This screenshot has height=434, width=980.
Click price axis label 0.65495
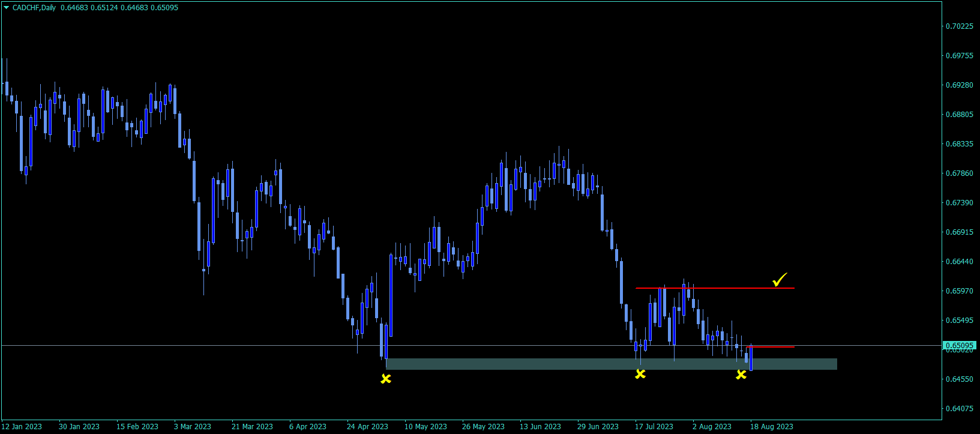tap(960, 321)
